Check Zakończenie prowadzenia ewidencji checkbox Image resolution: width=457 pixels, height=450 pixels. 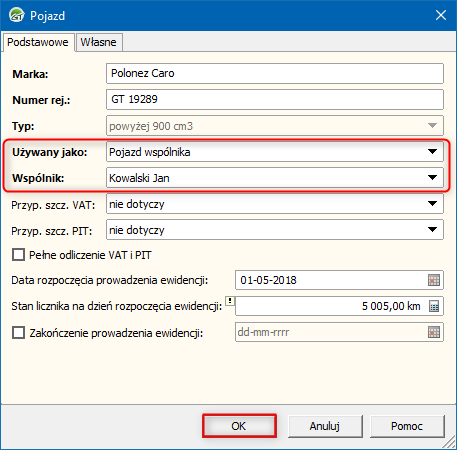point(18,333)
